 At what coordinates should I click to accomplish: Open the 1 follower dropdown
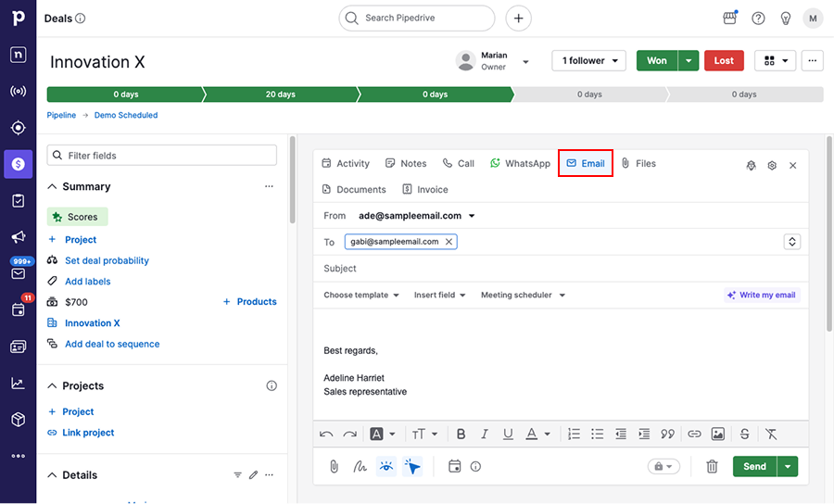pyautogui.click(x=588, y=60)
